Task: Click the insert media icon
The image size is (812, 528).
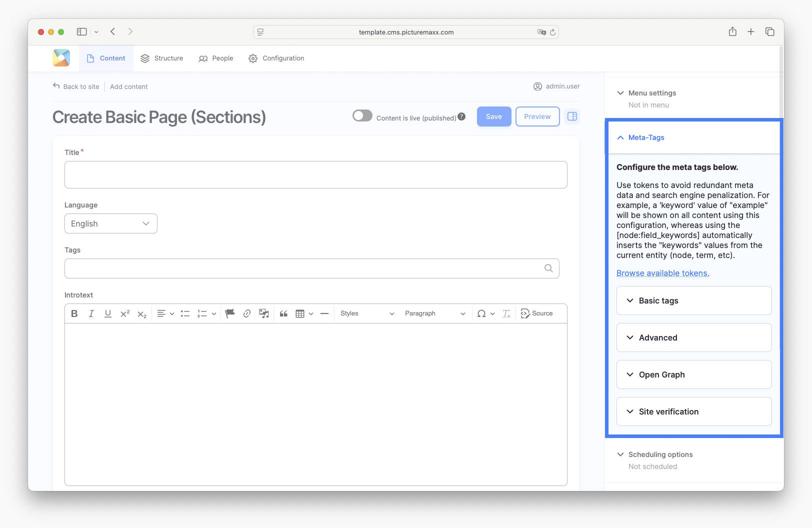Action: 263,313
